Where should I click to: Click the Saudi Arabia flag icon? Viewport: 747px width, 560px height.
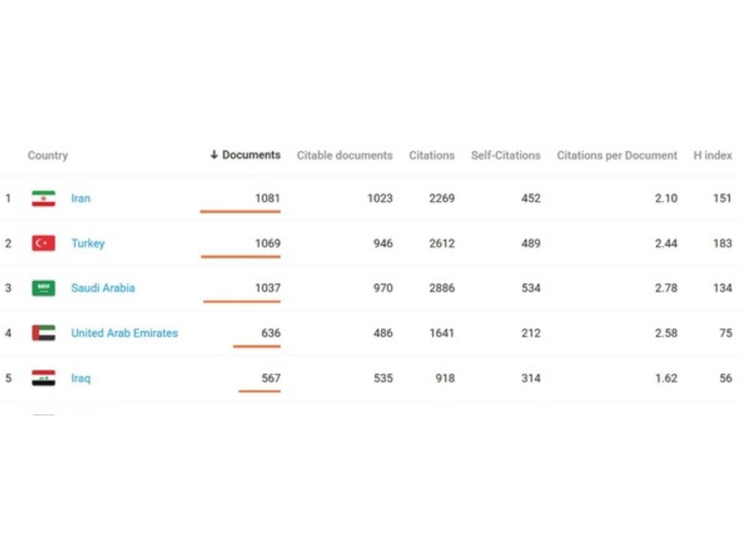(x=44, y=288)
